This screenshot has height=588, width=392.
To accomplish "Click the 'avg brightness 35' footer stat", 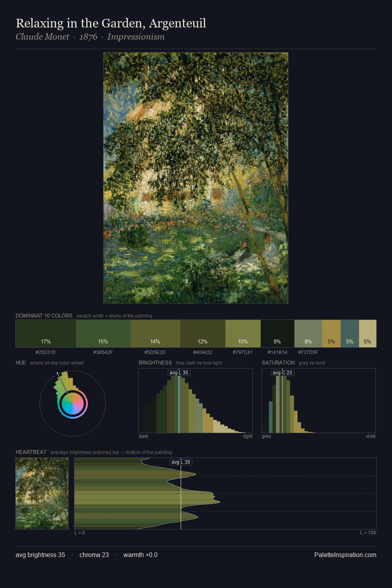I will pyautogui.click(x=40, y=555).
